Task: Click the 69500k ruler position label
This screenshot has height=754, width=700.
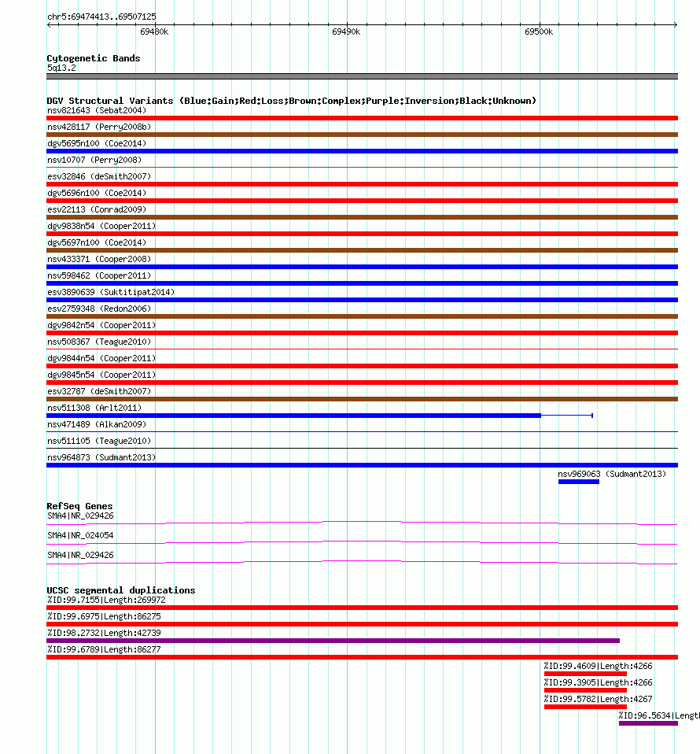Action: coord(539,31)
